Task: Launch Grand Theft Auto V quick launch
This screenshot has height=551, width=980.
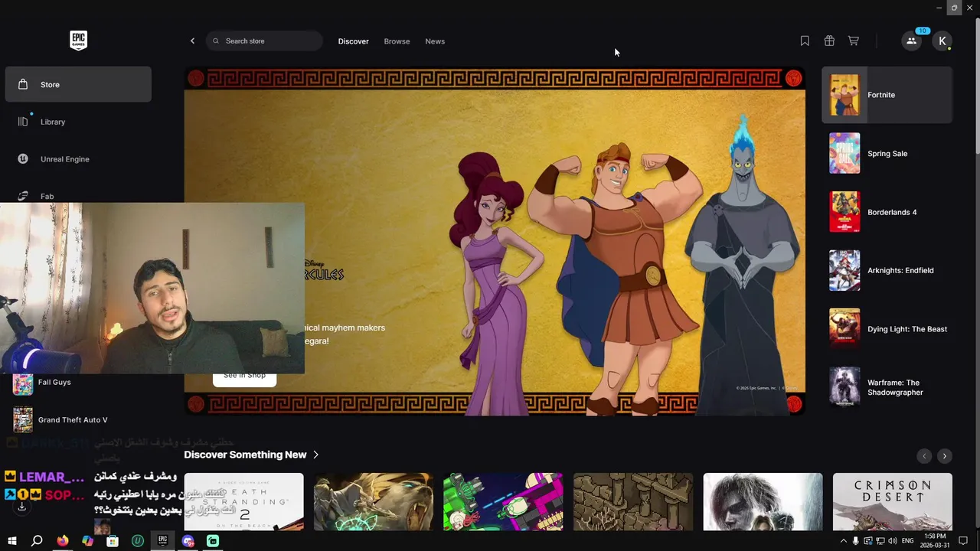Action: click(x=78, y=419)
